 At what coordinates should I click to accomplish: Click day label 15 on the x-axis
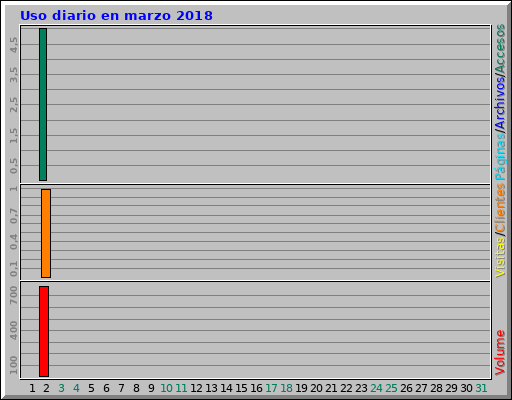[241, 388]
